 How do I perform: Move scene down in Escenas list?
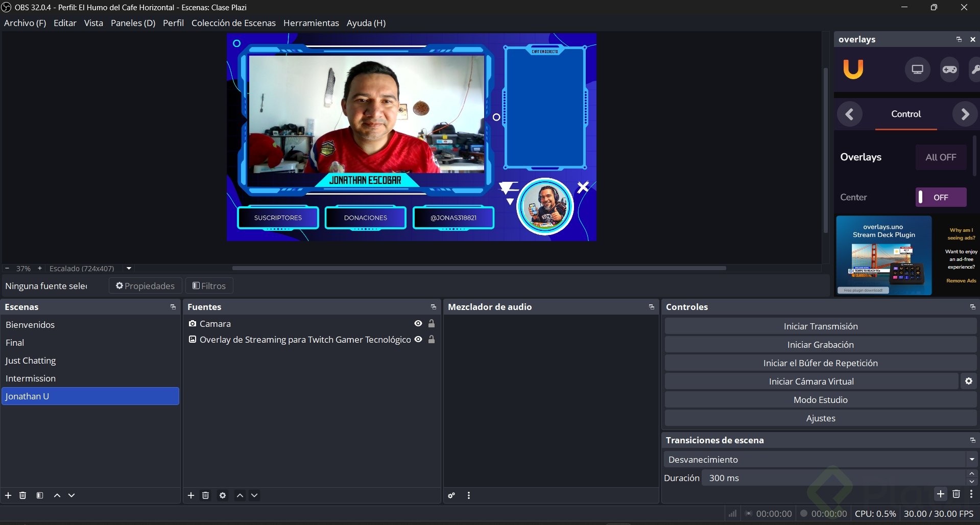tap(71, 495)
